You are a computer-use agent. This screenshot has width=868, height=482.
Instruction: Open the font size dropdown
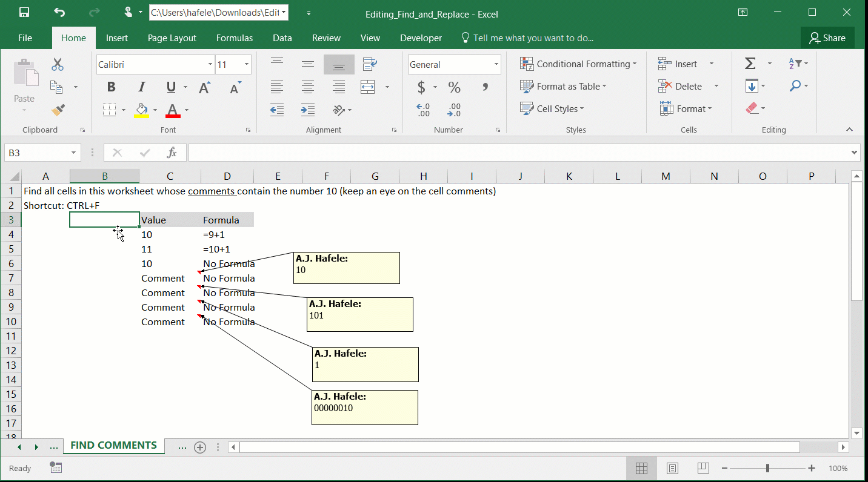point(247,64)
